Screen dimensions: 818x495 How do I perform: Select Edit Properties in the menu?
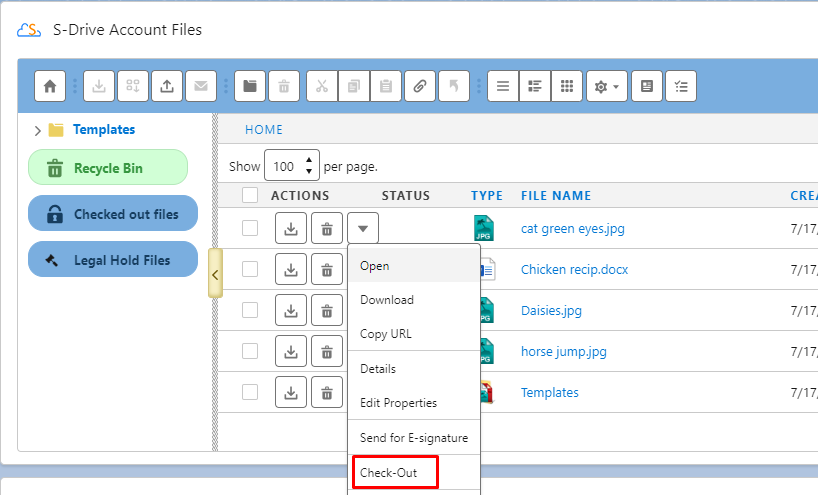click(x=398, y=403)
